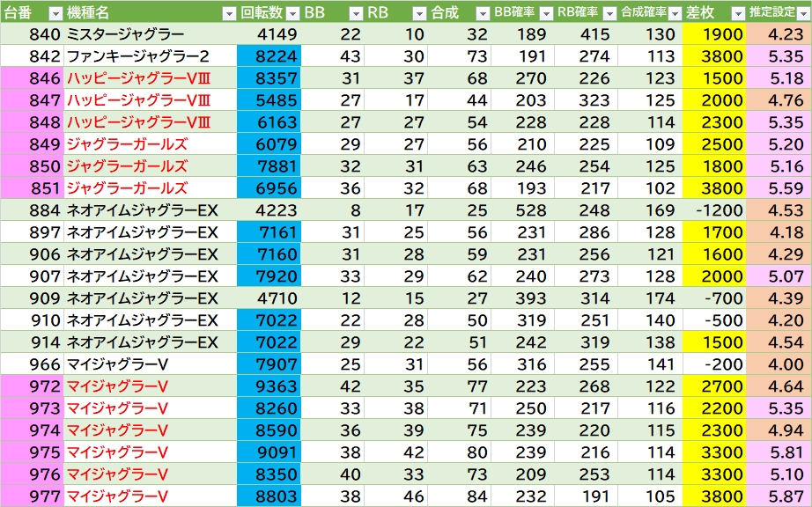Open the 差枚 column filter dropdown

click(x=736, y=13)
